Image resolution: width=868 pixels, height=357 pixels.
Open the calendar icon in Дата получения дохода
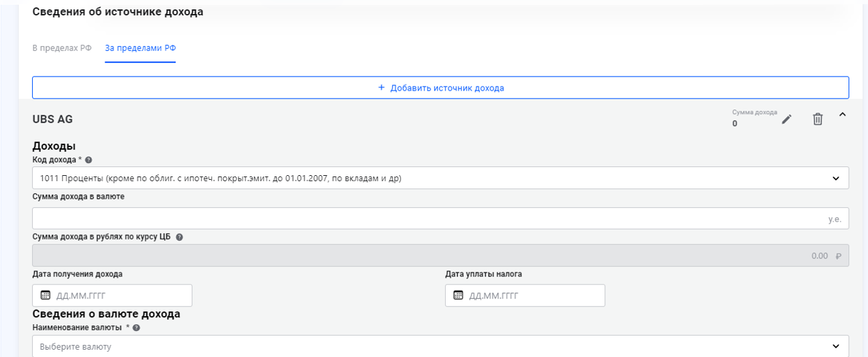(x=46, y=295)
